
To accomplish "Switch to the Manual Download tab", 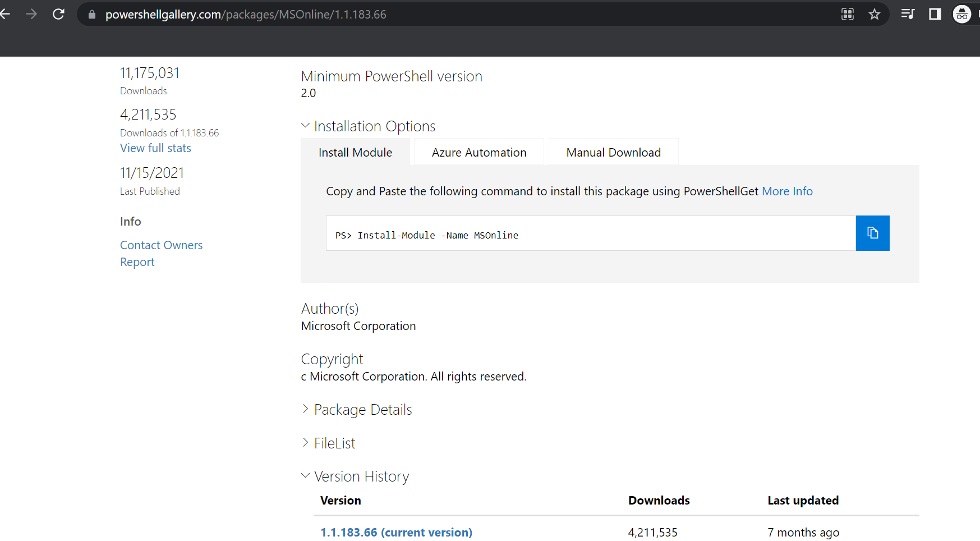I will pyautogui.click(x=614, y=153).
